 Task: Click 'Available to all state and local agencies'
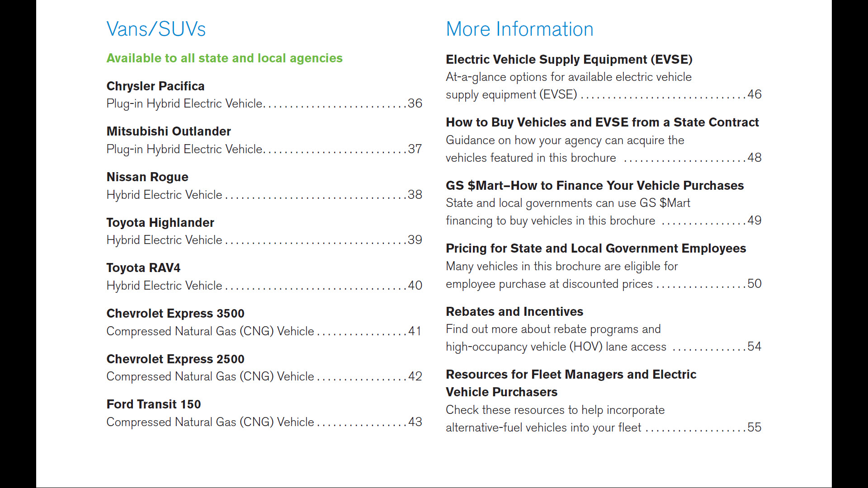[x=225, y=58]
